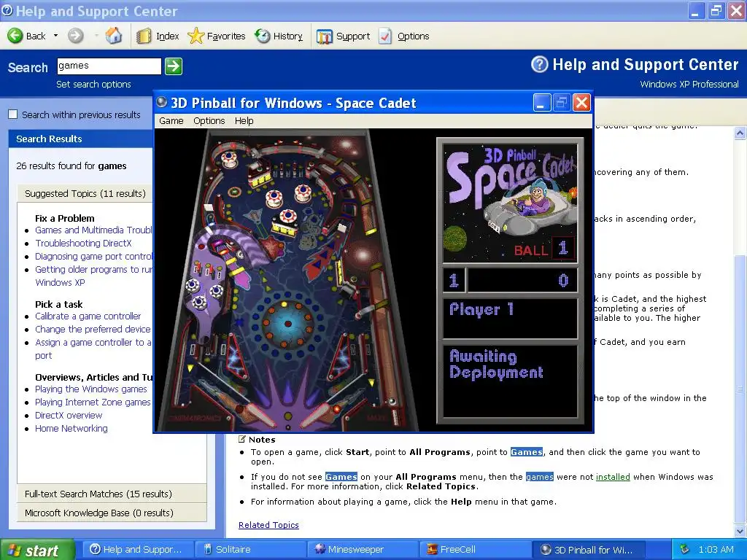Image resolution: width=747 pixels, height=560 pixels.
Task: Open the Options menu in Pinball
Action: pyautogui.click(x=209, y=121)
